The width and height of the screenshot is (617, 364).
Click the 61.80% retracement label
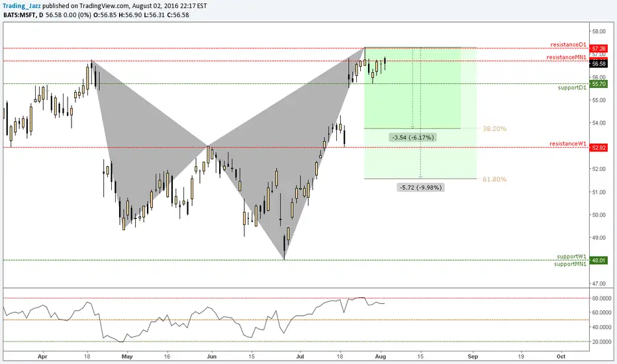(495, 179)
